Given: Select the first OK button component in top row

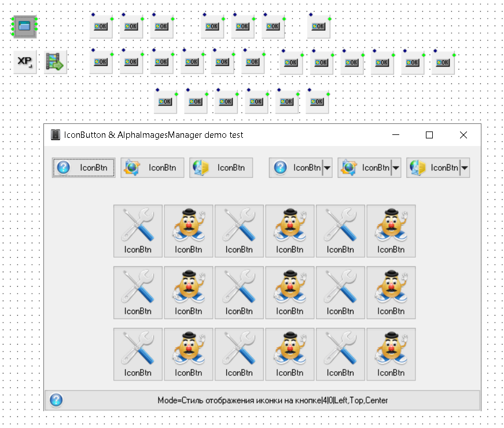Looking at the screenshot, I should (x=101, y=26).
